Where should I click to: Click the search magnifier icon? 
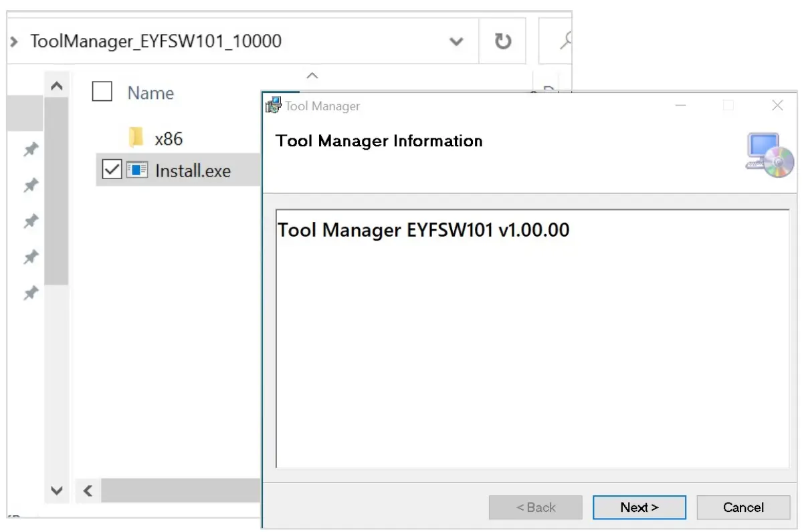[566, 41]
